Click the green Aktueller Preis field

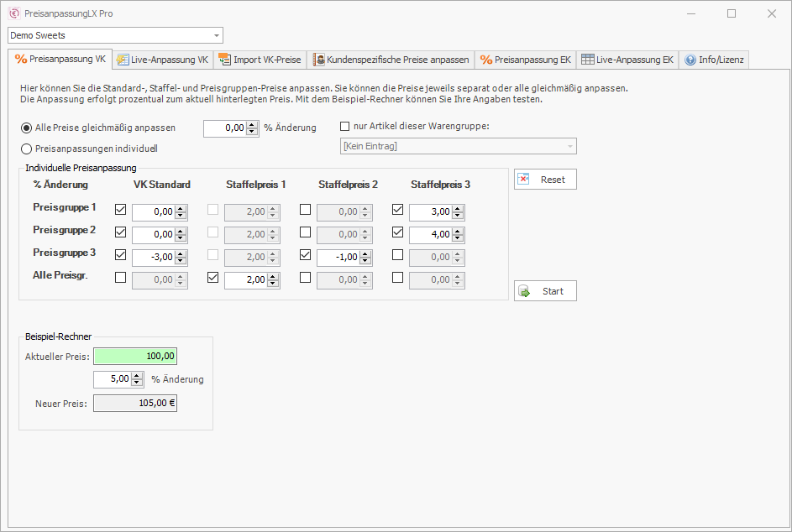pos(135,357)
